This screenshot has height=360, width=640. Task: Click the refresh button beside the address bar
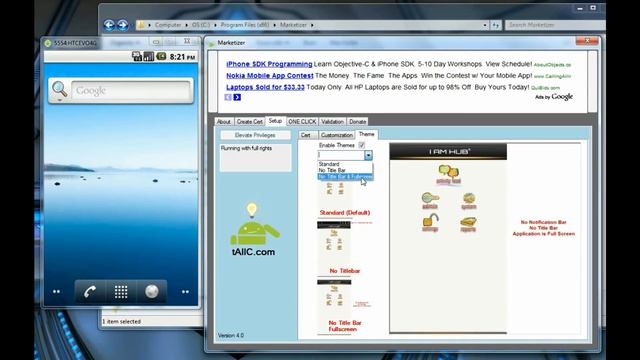coord(496,25)
